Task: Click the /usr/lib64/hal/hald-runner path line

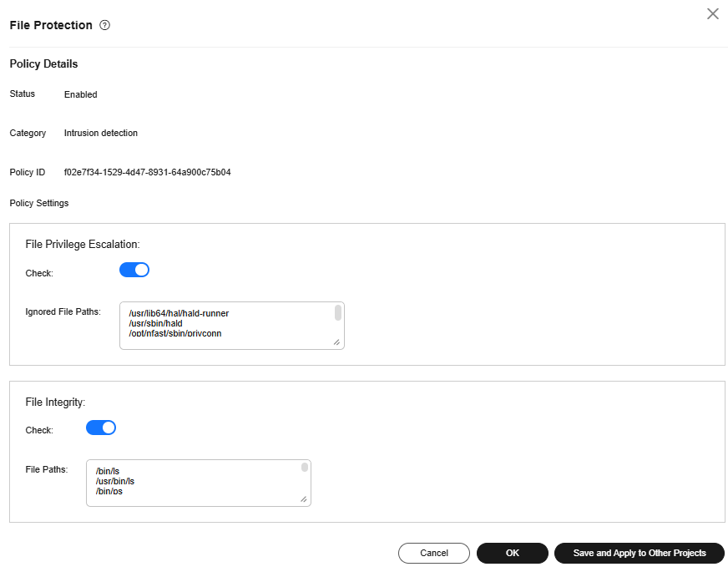Action: 179,313
